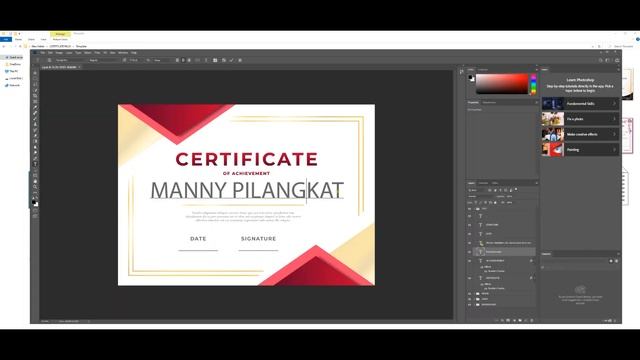Switch to the Adjustments tab
The height and width of the screenshot is (360, 640).
click(x=489, y=102)
